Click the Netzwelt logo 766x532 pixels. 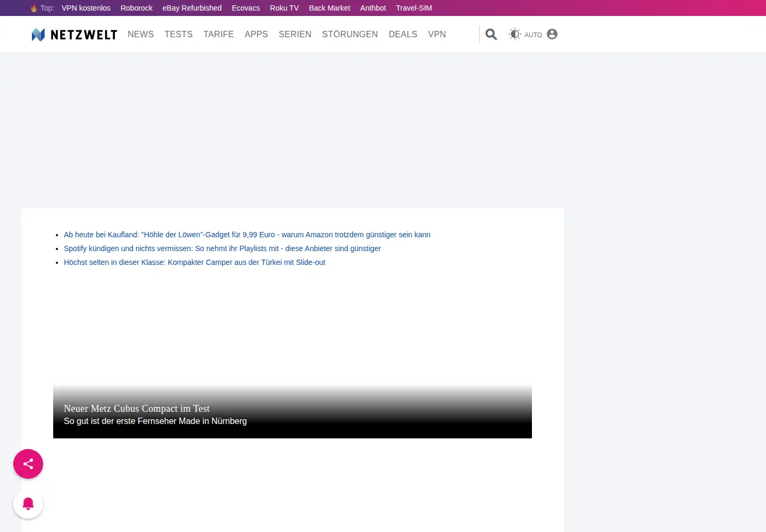tap(74, 35)
